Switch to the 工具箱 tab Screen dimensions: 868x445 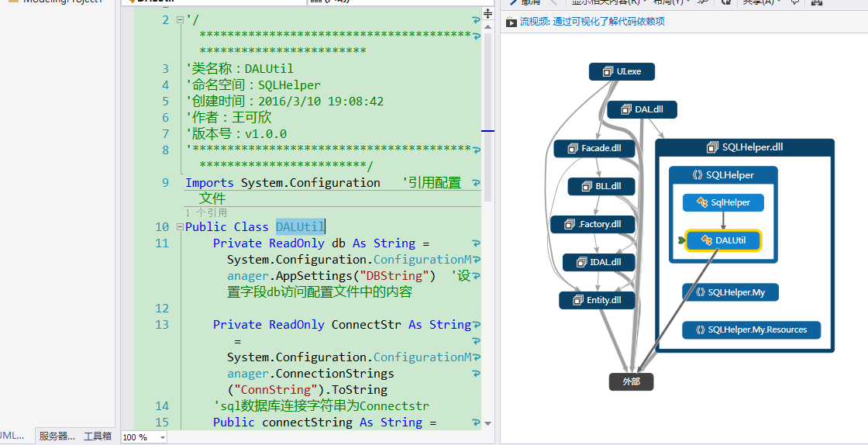pos(98,436)
